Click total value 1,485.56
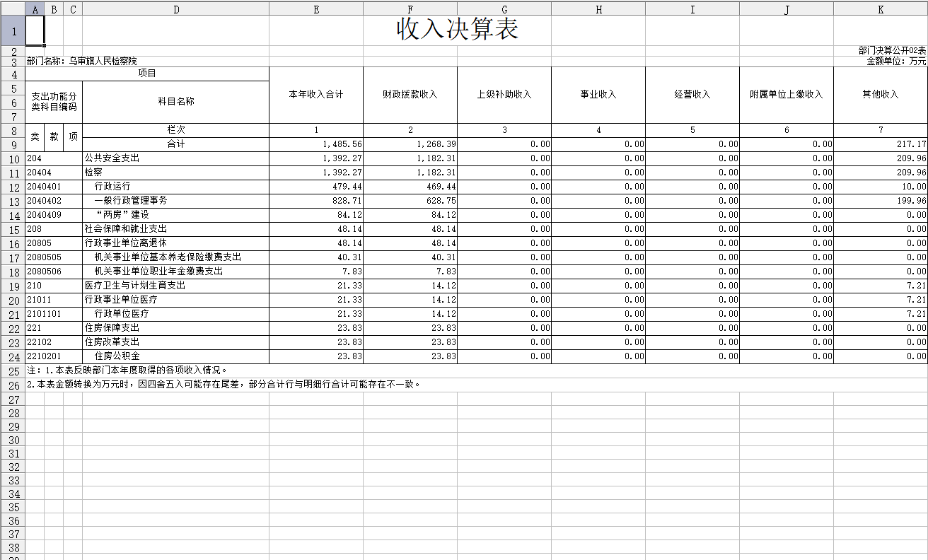The image size is (928, 560). pyautogui.click(x=316, y=144)
